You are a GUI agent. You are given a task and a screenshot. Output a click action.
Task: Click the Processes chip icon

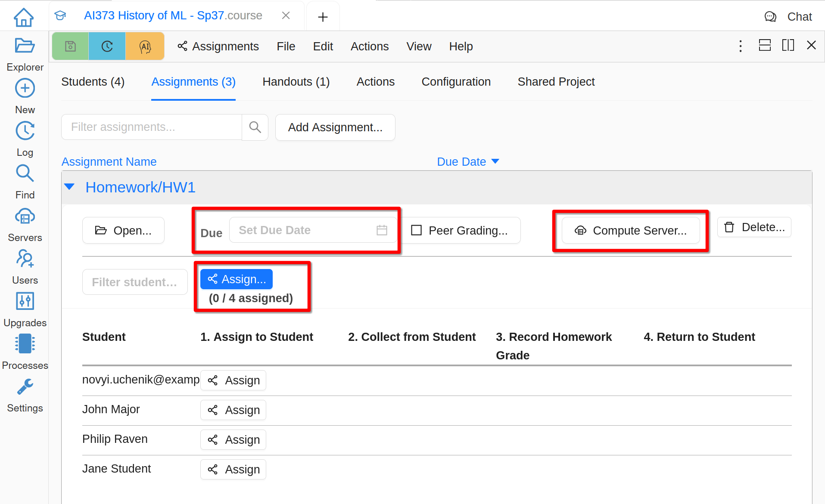coord(25,344)
